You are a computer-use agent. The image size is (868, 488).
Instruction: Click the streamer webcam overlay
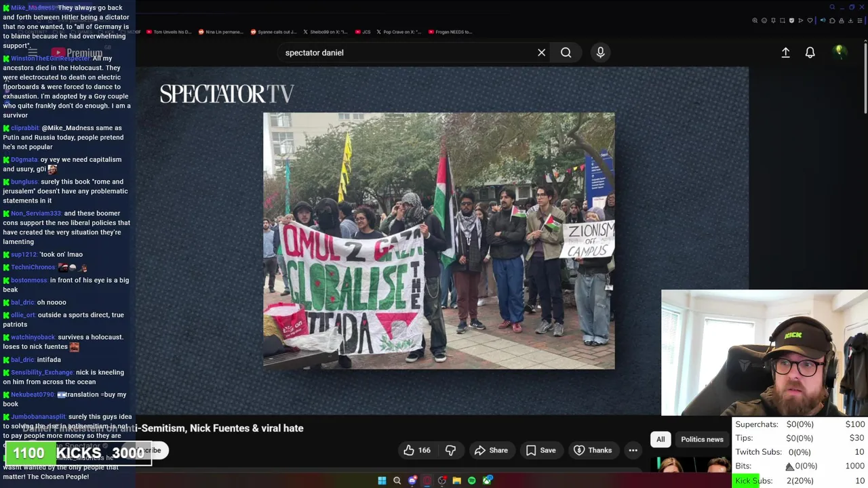tap(764, 352)
